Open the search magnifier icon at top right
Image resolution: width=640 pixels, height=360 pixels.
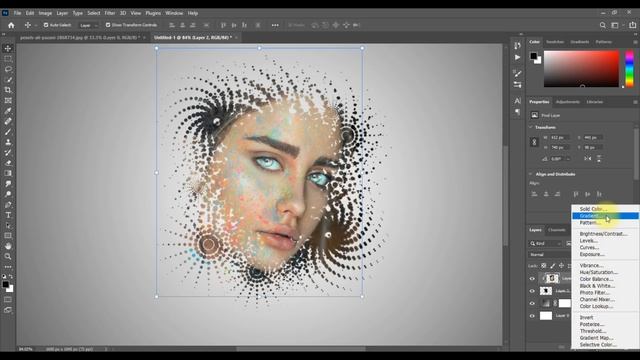[602, 25]
